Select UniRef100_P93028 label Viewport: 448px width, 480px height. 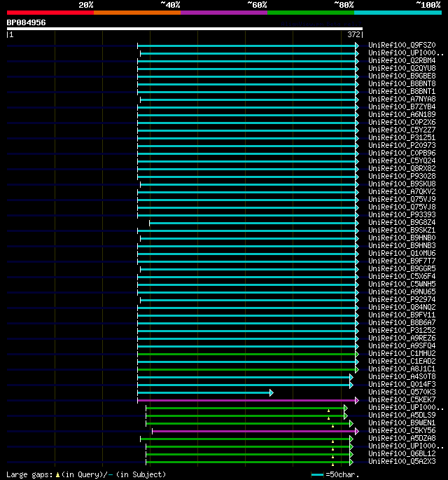(x=402, y=176)
